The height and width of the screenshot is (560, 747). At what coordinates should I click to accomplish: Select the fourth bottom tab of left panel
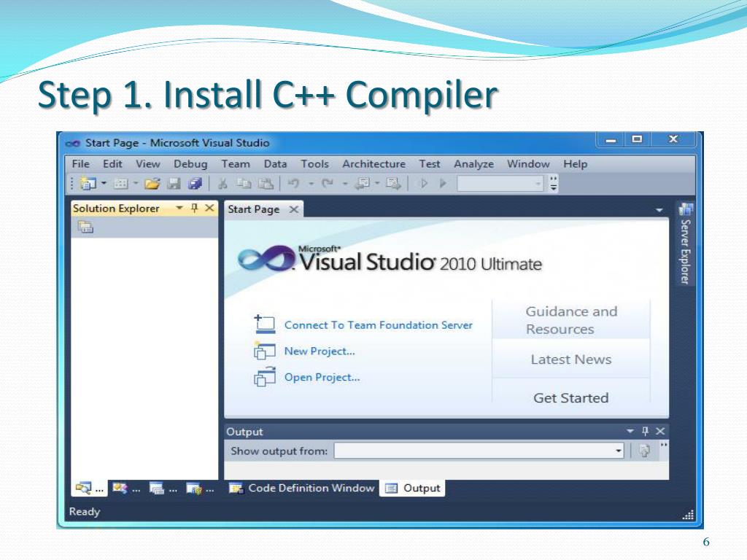click(x=200, y=488)
